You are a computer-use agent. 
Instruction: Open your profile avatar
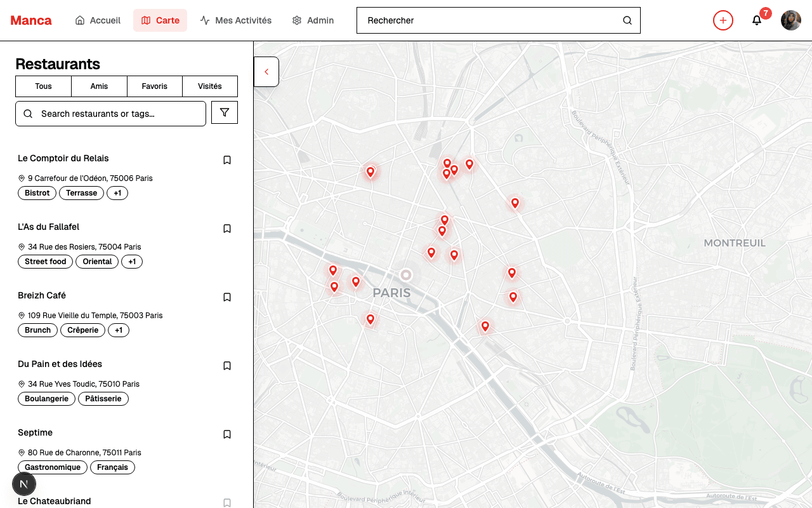pos(791,20)
